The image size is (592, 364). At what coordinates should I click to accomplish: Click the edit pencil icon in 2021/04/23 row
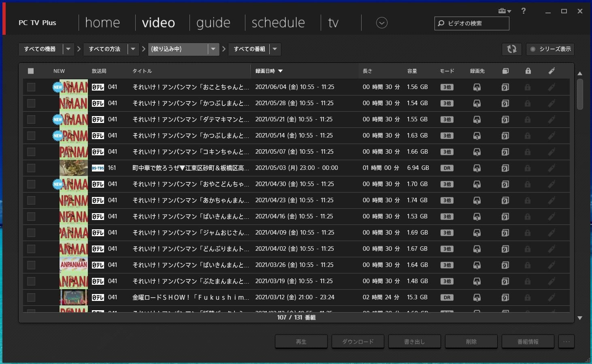(x=552, y=200)
